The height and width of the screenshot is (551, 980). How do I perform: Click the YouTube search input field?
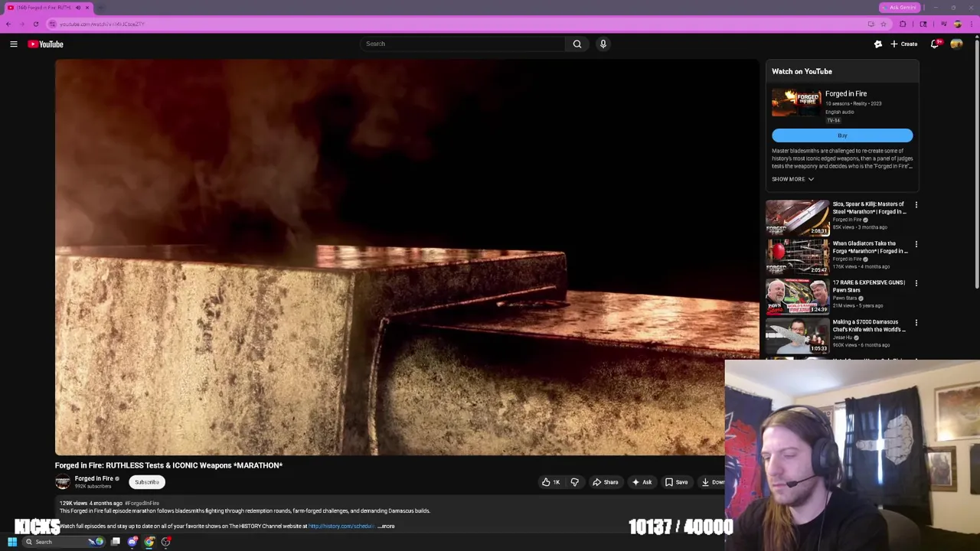tap(462, 44)
